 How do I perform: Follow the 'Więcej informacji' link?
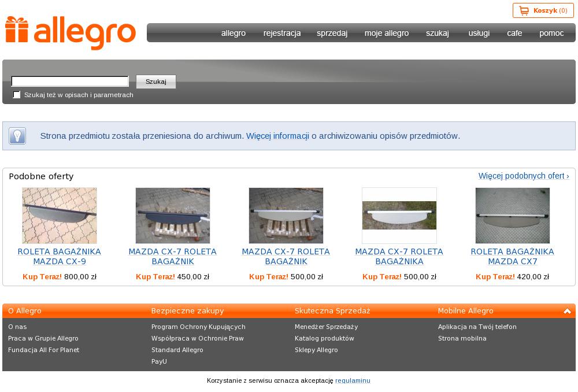pyautogui.click(x=277, y=136)
